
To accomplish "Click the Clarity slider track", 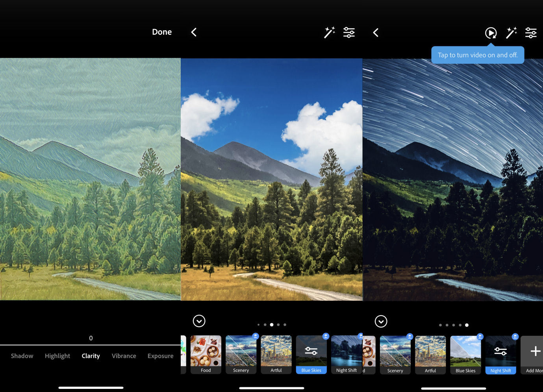I will [90, 345].
